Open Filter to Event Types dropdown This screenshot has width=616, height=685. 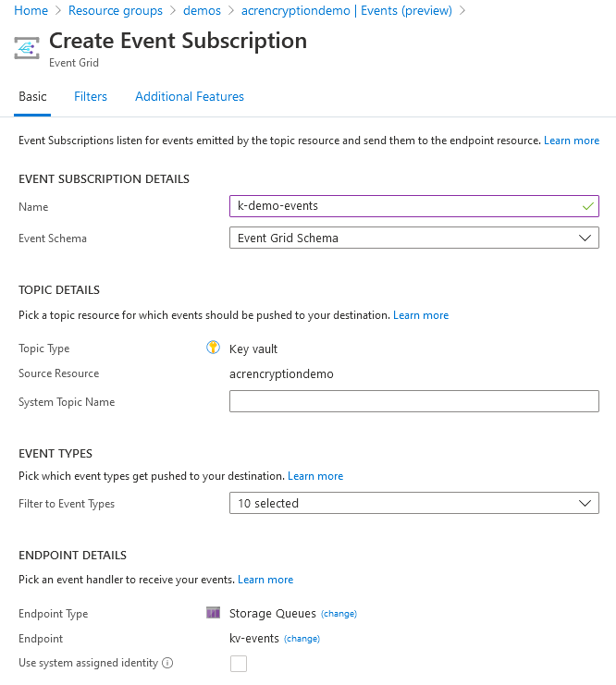pos(413,504)
